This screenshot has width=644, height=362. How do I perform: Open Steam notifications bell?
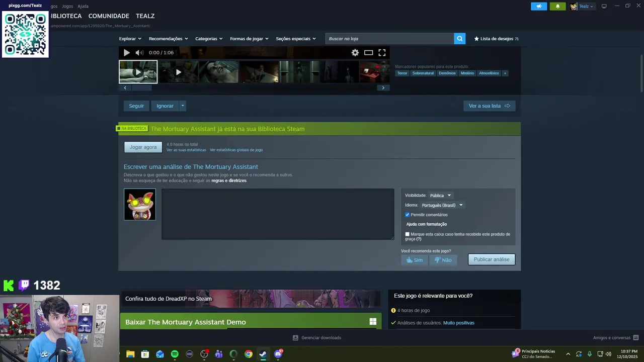[x=557, y=7]
